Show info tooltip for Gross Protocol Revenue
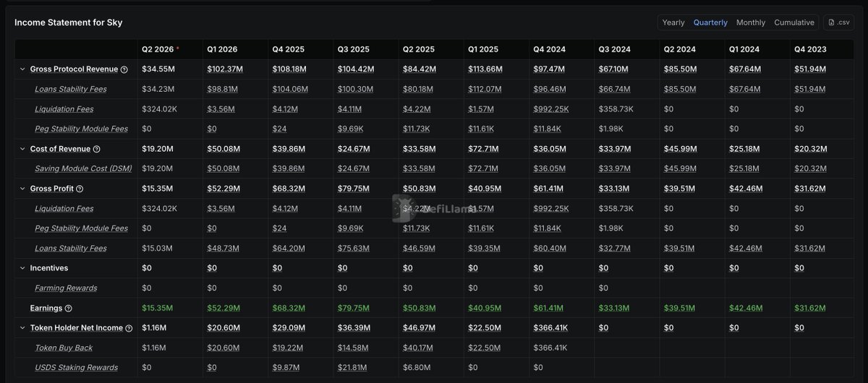 124,69
